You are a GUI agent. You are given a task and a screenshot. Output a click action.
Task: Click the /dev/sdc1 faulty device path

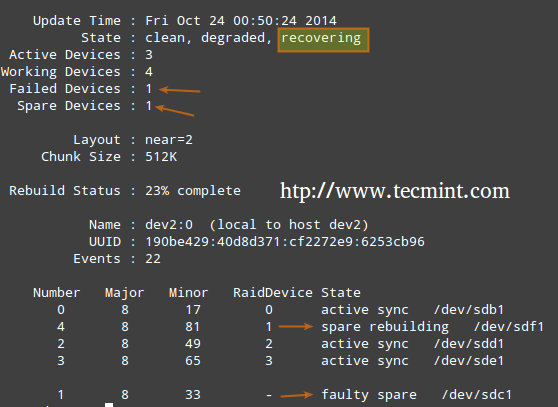(x=477, y=395)
